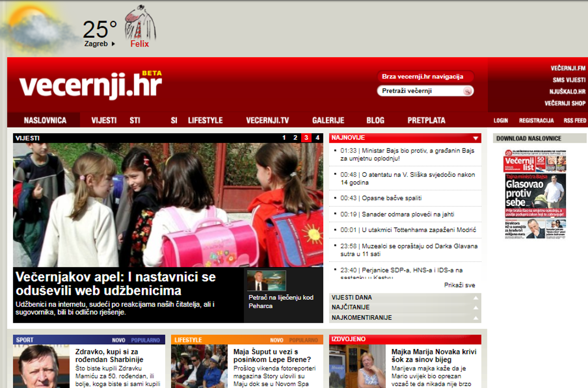
Task: Switch to slide 2 in Vijesti slider
Action: point(295,138)
